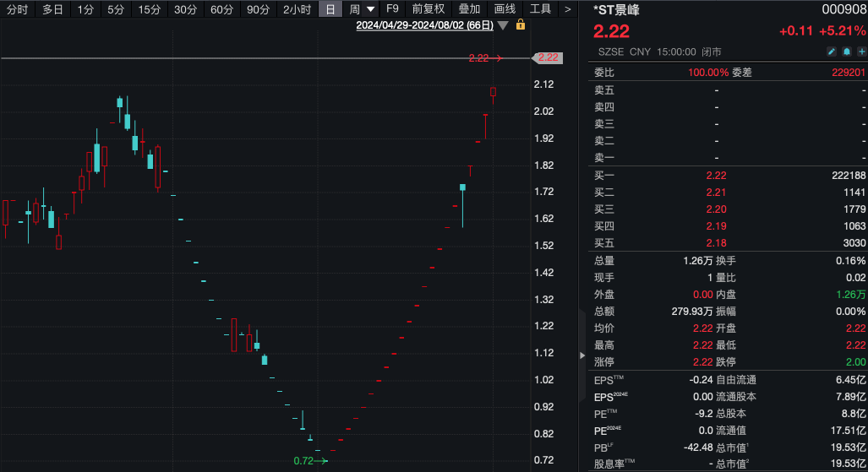Open the 工具 tools menu
The height and width of the screenshot is (472, 868).
pyautogui.click(x=540, y=9)
